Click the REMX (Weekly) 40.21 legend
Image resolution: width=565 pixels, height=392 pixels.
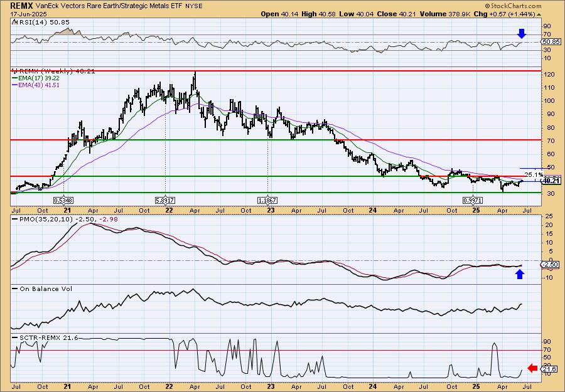[x=56, y=71]
